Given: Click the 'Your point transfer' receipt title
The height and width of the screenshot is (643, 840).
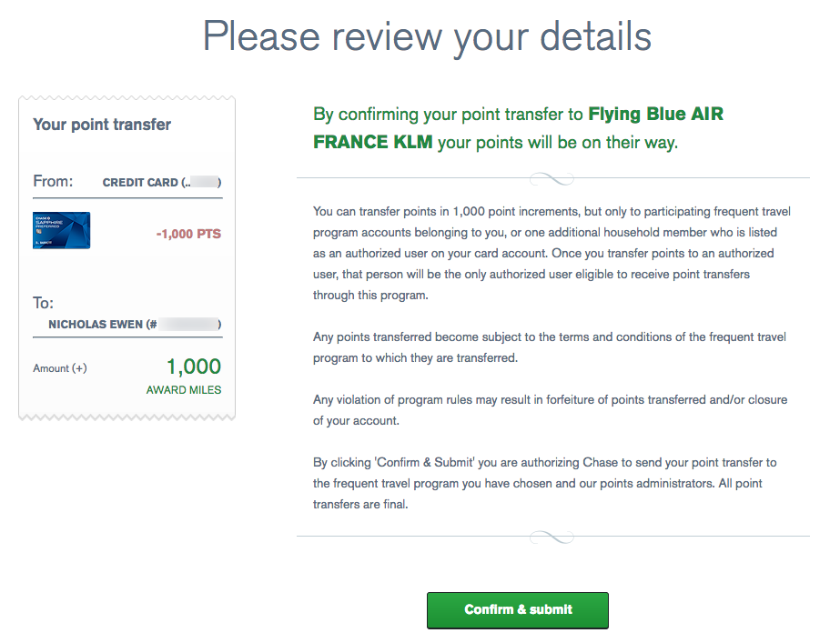Looking at the screenshot, I should (102, 125).
